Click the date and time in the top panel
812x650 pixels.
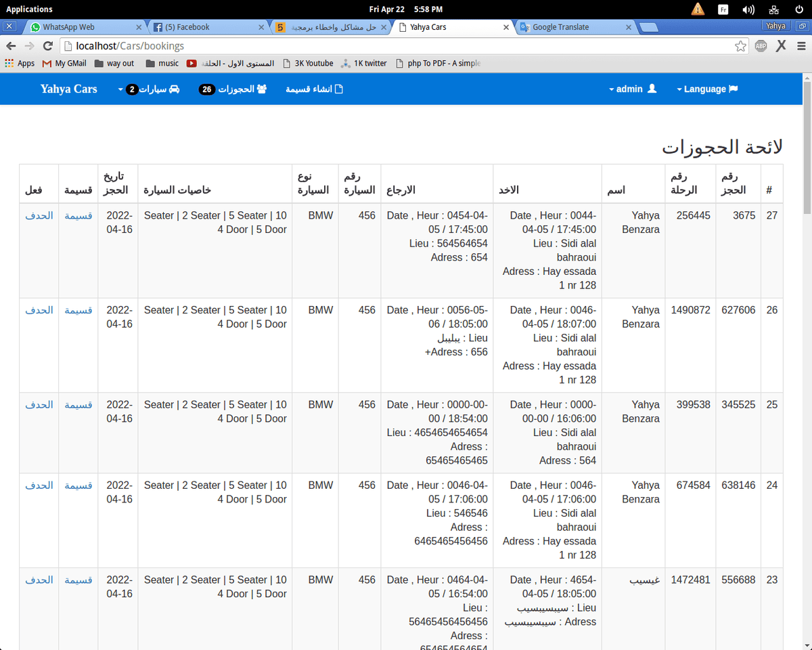[406, 9]
